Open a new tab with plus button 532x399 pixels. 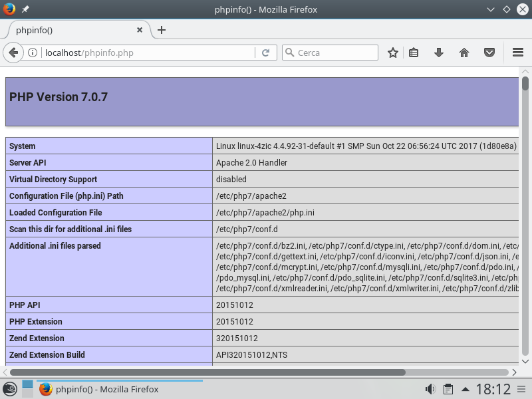click(162, 30)
